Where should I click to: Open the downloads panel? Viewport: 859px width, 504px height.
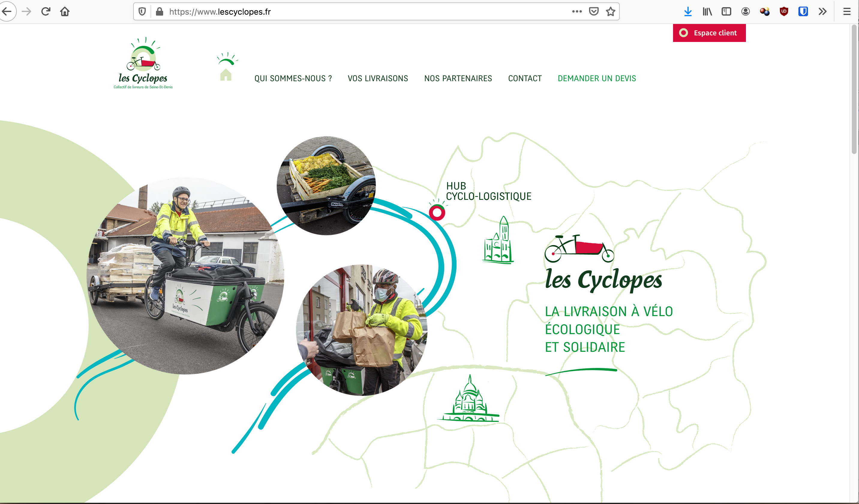click(x=688, y=12)
